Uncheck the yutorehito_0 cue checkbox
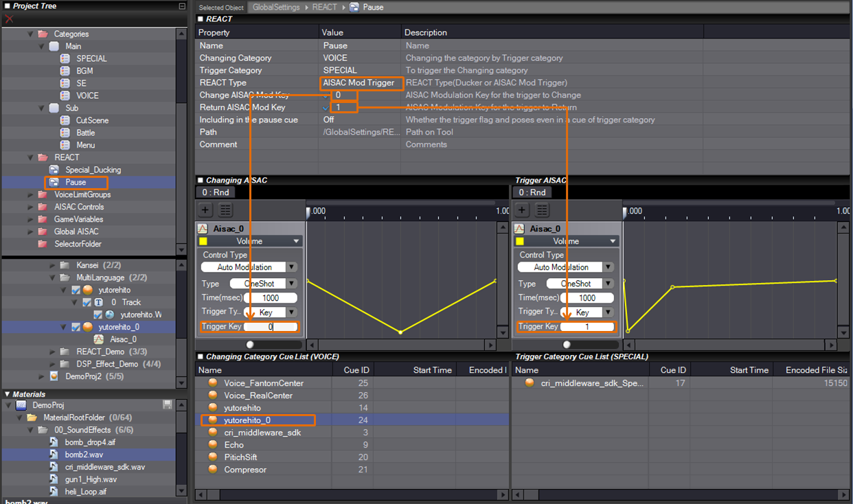The height and width of the screenshot is (504, 853). click(x=76, y=328)
